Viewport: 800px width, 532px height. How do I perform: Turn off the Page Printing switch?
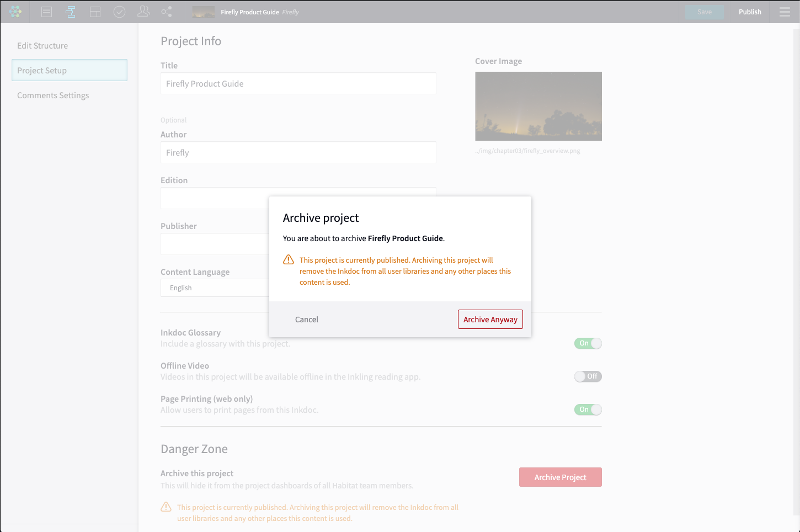pos(588,409)
